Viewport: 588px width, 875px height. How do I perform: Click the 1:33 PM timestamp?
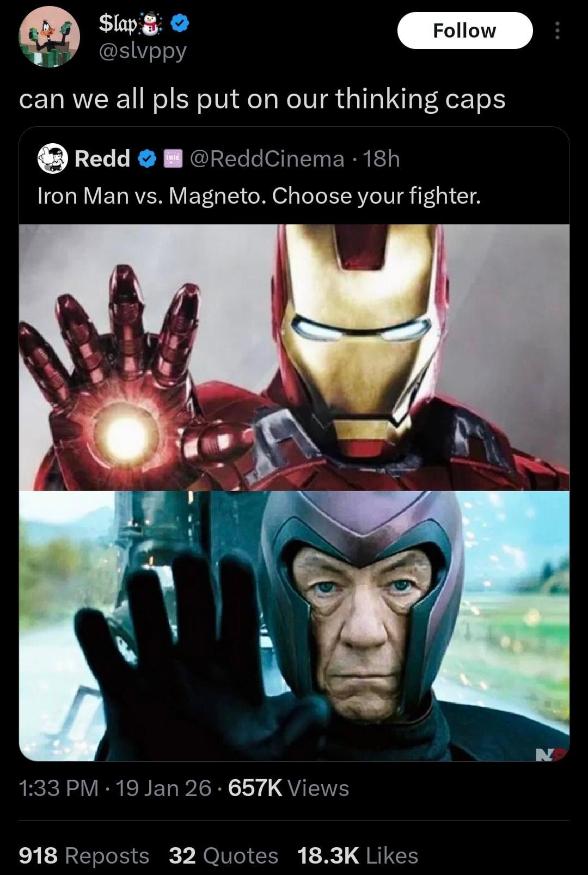pos(59,788)
